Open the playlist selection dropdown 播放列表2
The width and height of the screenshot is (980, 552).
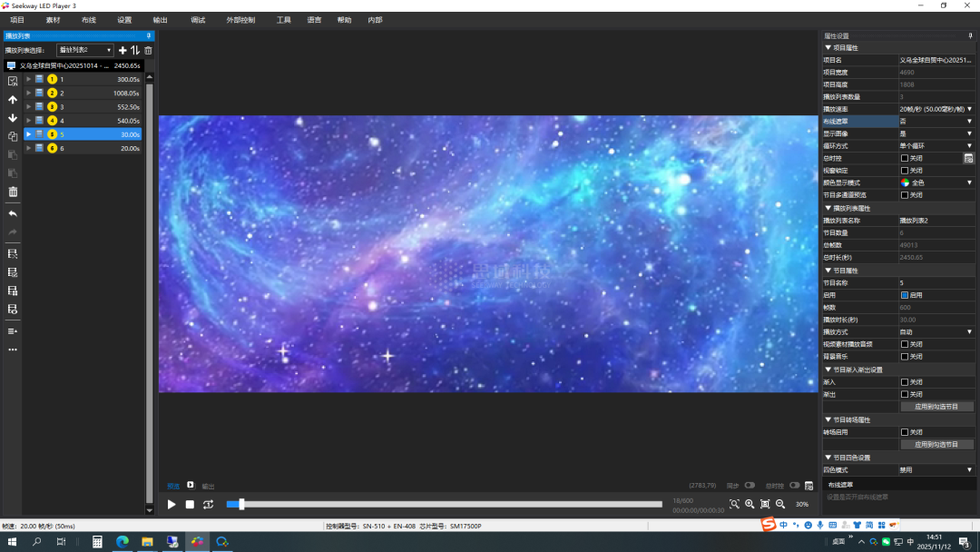point(84,51)
